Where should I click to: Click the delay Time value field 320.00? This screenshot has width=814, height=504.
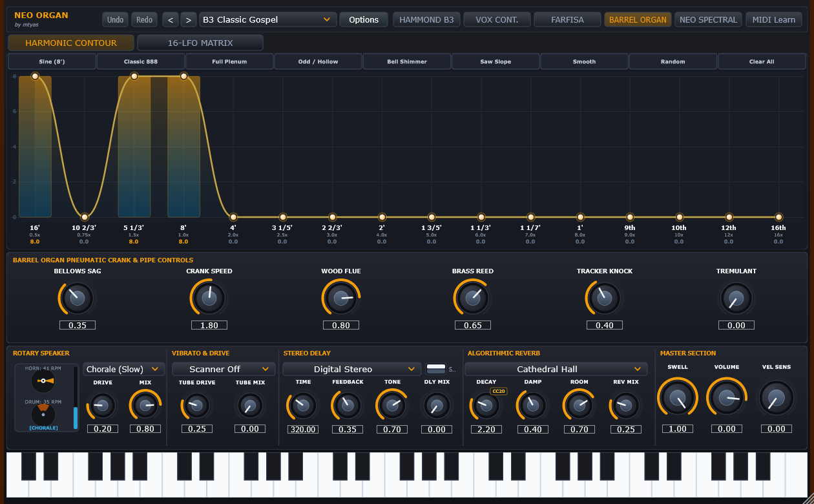click(x=303, y=429)
